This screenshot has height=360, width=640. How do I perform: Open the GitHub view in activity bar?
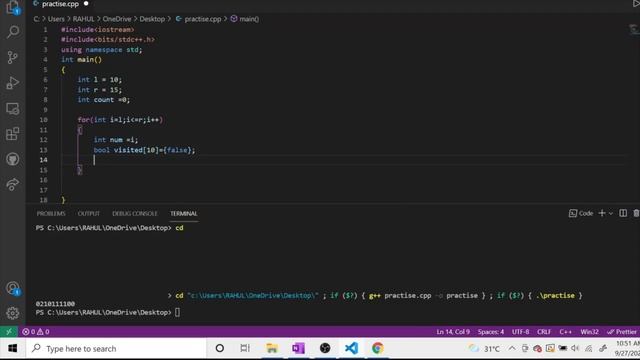(x=13, y=159)
